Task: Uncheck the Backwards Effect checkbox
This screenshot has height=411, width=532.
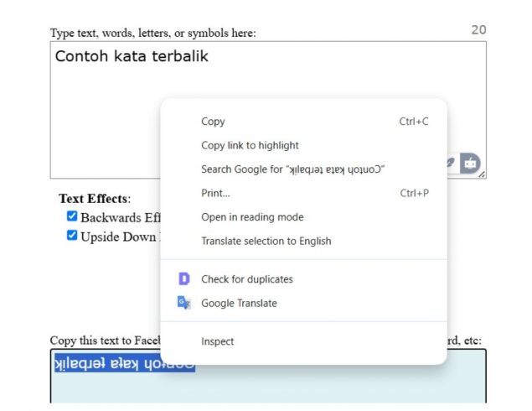Action: click(72, 216)
